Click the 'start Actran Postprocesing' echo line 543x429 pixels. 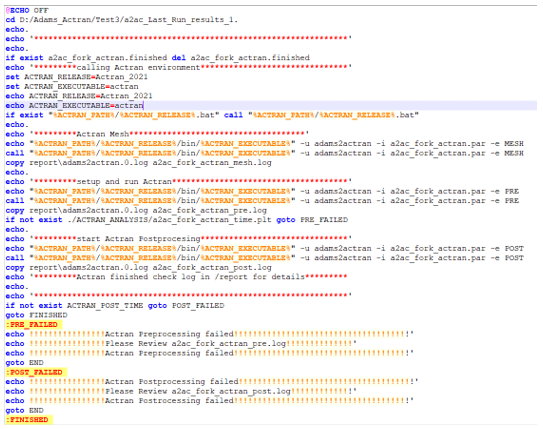coord(179,239)
